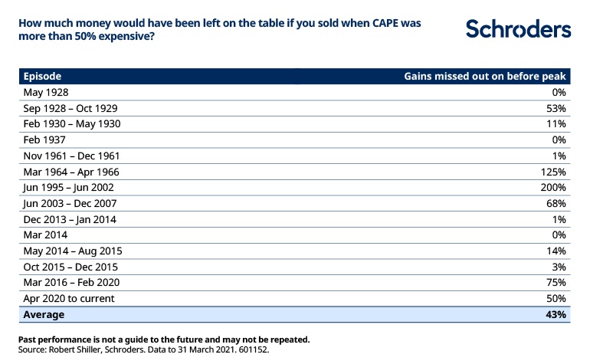Select the Oct 2015 – Dec 2015 episode
Image resolution: width=590 pixels, height=364 pixels.
click(x=70, y=267)
